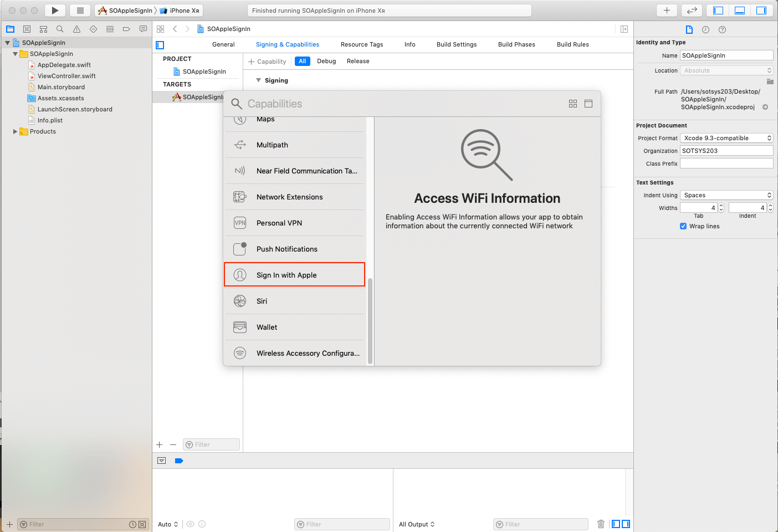The width and height of the screenshot is (778, 532).
Task: Show the Report navigator
Action: (x=142, y=29)
